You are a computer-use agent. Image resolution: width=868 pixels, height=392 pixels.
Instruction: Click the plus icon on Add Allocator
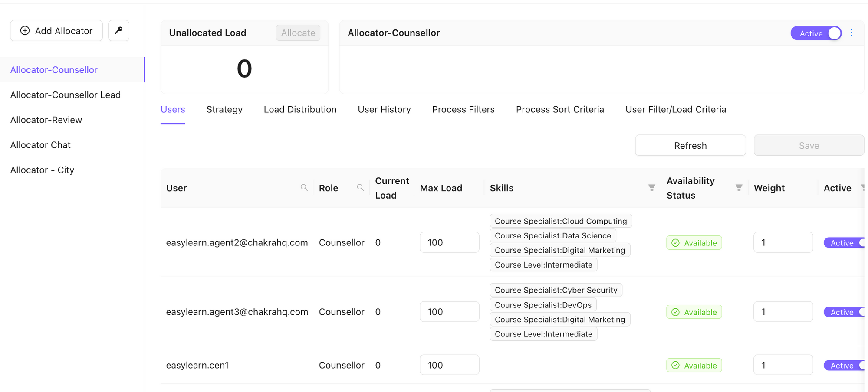click(25, 30)
